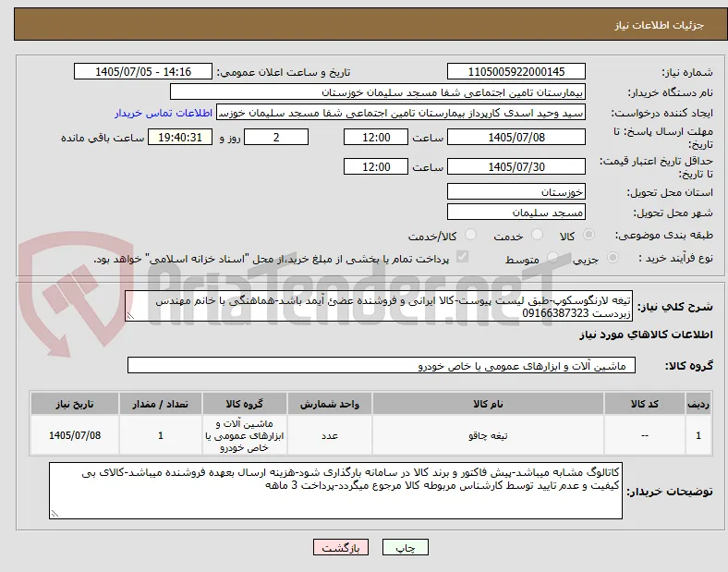Click the need number field 1105005922000145
This screenshot has width=728, height=572.
pyautogui.click(x=516, y=71)
